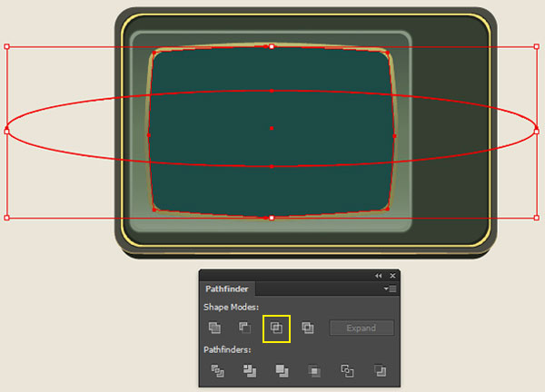The width and height of the screenshot is (545, 392).
Task: Open the Pathfinder panel options menu
Action: pyautogui.click(x=390, y=289)
